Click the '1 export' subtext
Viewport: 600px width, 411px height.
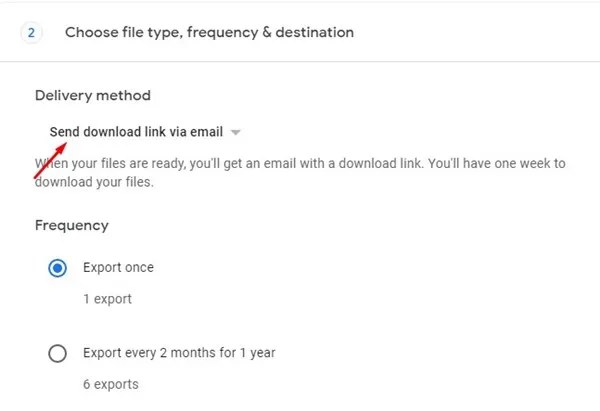(108, 299)
